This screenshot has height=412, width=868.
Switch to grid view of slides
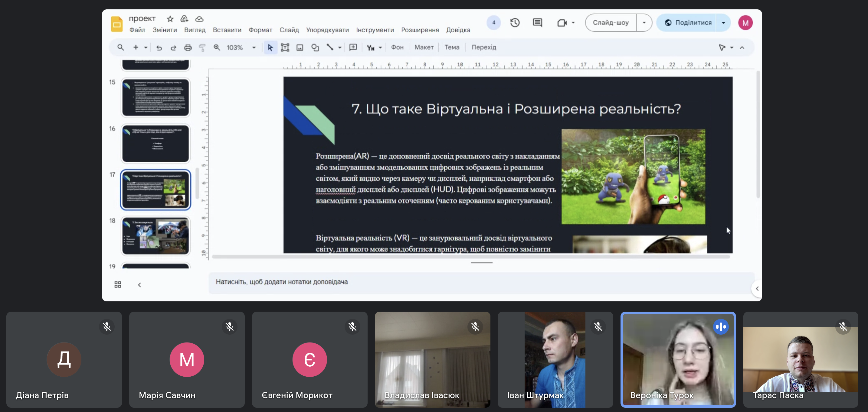coord(118,284)
